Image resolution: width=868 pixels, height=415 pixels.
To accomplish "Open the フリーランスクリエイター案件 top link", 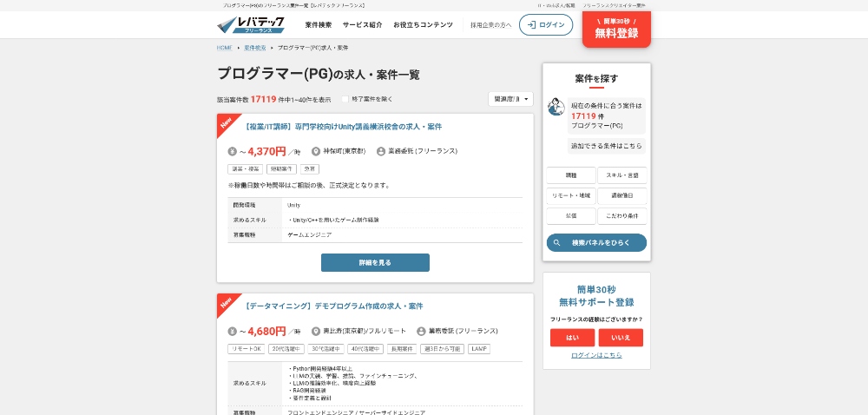I will pos(614,5).
